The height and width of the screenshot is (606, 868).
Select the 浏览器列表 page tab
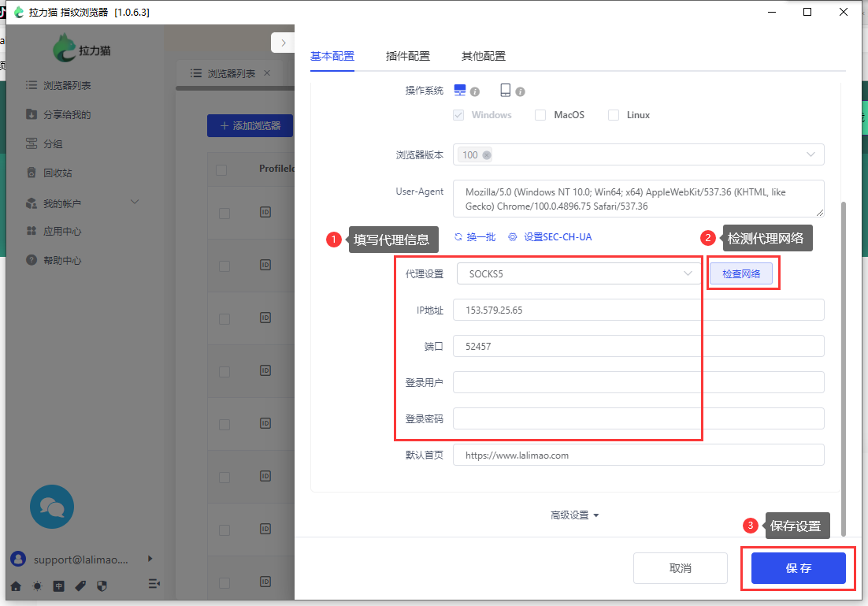point(230,73)
